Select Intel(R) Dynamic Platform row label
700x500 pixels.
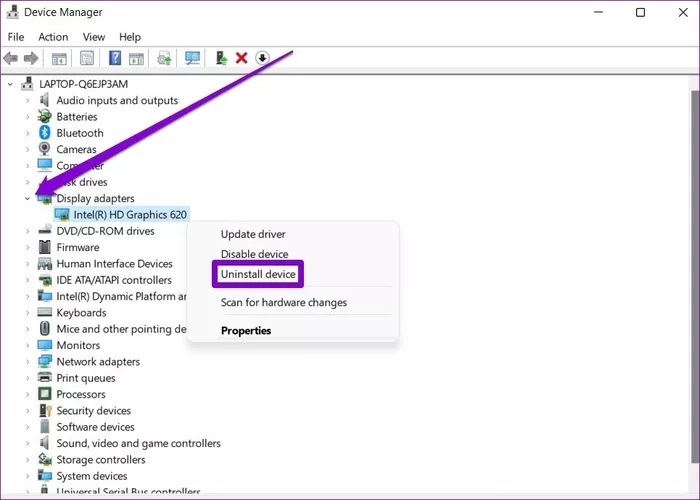pos(121,296)
